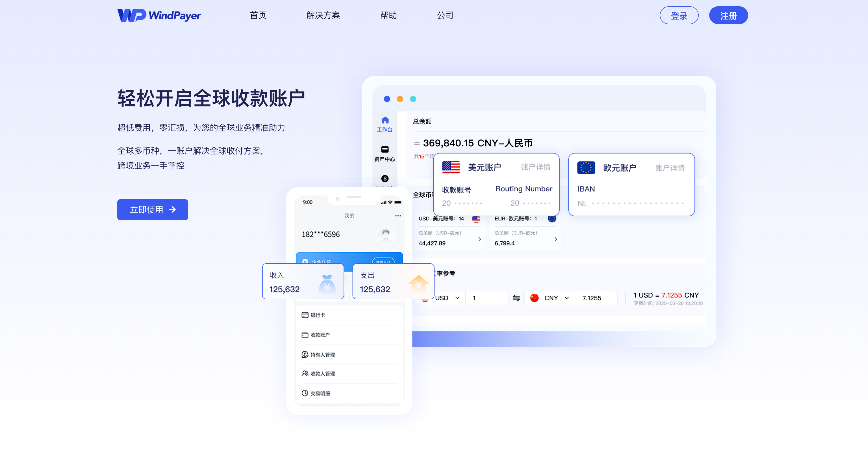This screenshot has width=868, height=462.
Task: Click the US flag beside USD-美元账号
Action: click(x=476, y=219)
